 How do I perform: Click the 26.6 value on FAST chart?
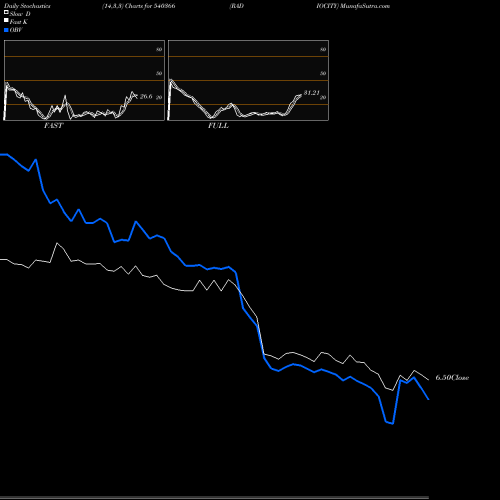[146, 96]
